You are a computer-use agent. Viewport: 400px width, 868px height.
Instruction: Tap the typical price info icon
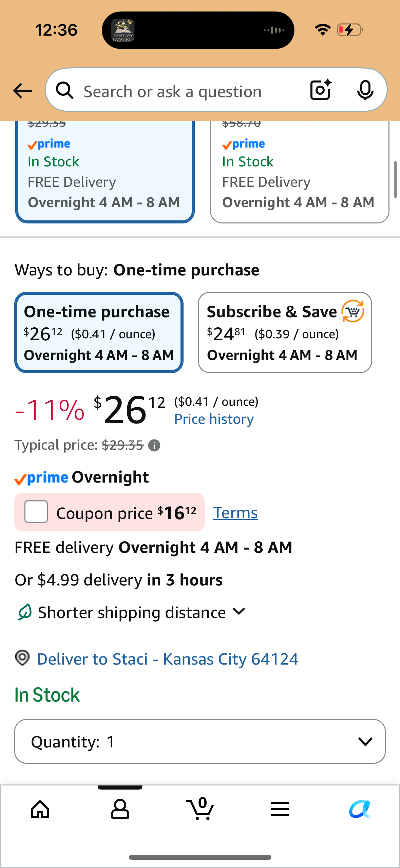tap(154, 445)
